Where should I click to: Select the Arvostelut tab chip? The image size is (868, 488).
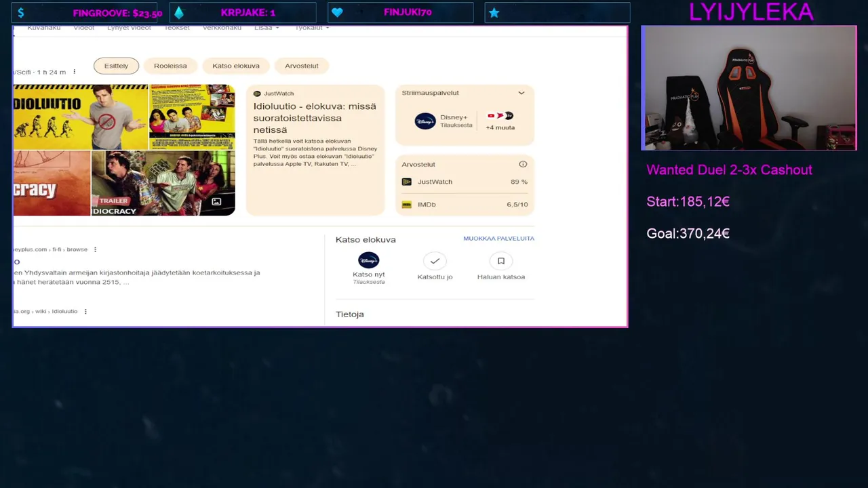302,66
